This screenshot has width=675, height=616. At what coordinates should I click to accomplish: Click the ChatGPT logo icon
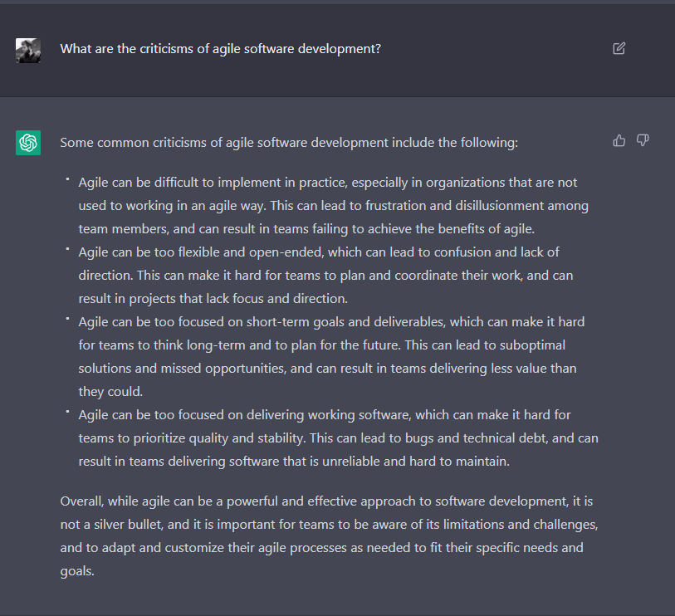28,143
